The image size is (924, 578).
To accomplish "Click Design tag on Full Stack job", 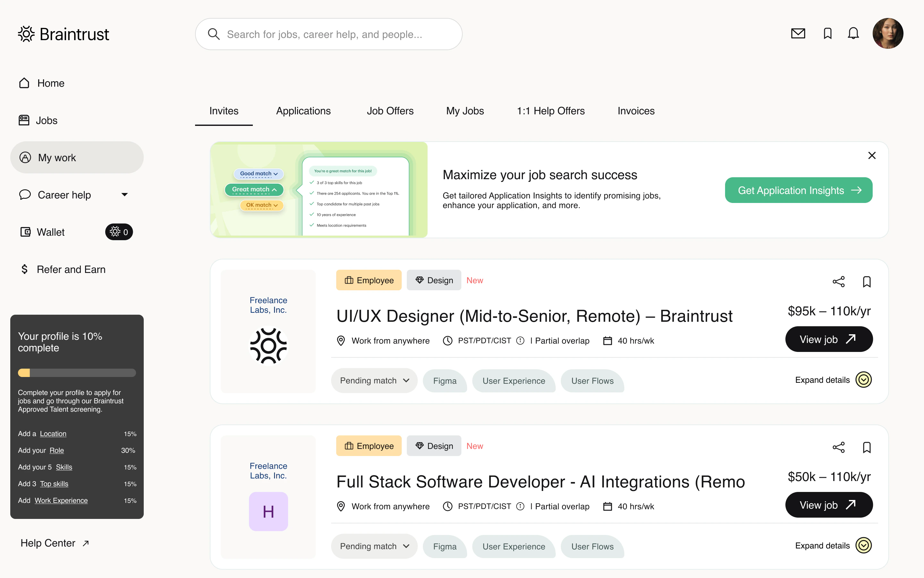I will (434, 446).
